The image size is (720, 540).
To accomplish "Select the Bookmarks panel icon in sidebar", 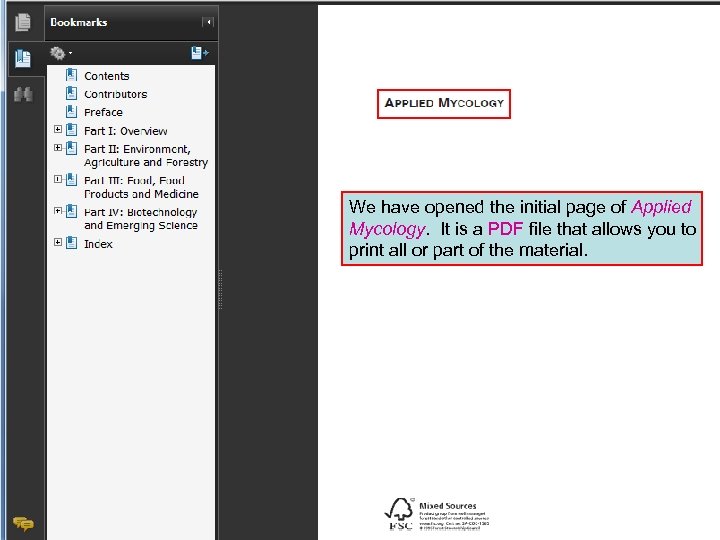I will [x=22, y=58].
